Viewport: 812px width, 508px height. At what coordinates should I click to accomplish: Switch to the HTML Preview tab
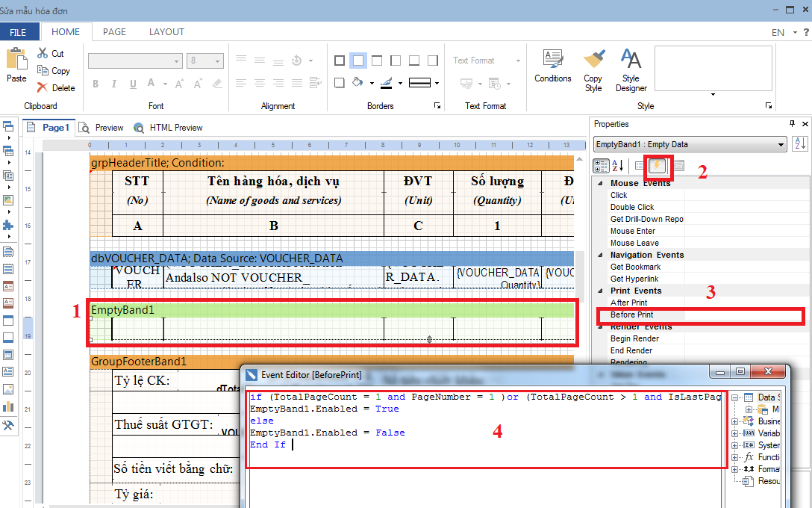[169, 128]
